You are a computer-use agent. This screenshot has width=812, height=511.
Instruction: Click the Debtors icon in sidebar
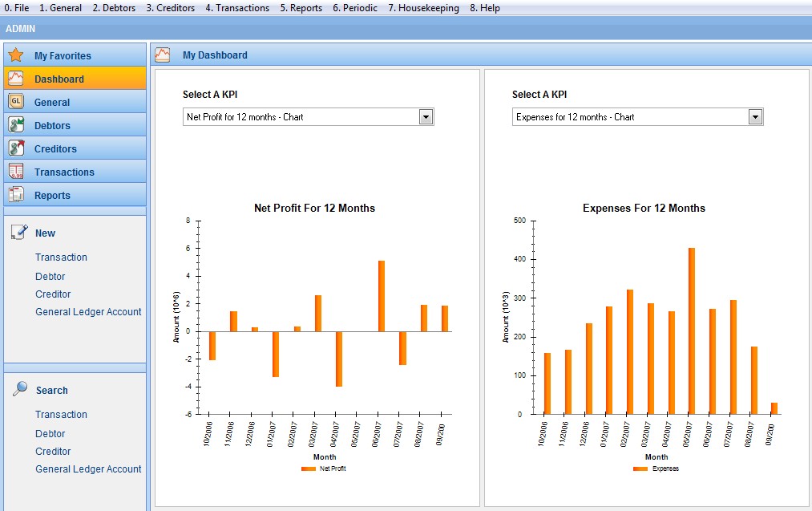[16, 125]
